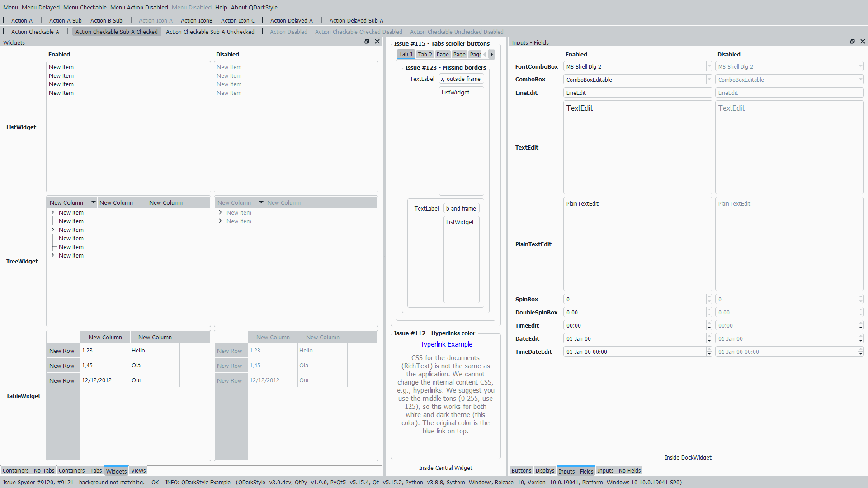This screenshot has height=488, width=868.
Task: Click the close icon in Inputs-Fields panel
Action: tap(863, 41)
